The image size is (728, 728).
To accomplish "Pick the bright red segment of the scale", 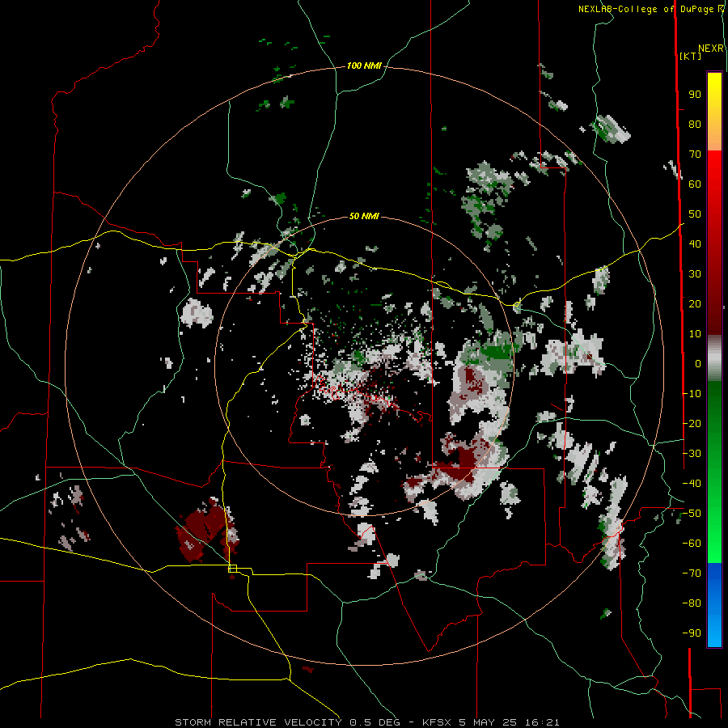I will tap(714, 170).
